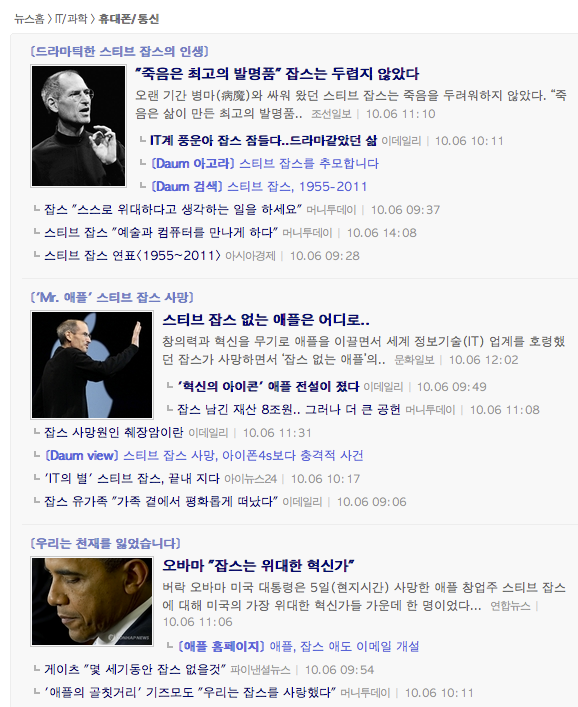Open the Steve Jobs black-and-white portrait thumbnail
Screen dimensions: 578x707
click(x=78, y=126)
